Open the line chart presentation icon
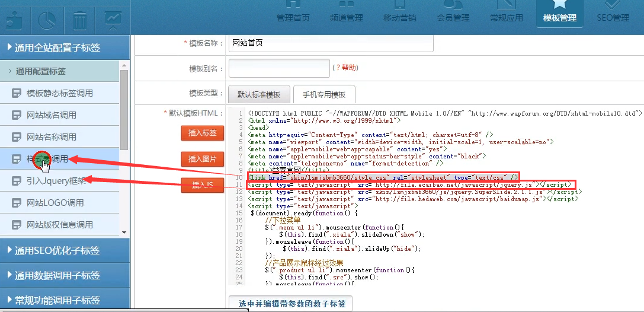Screen dimensions: 644x312 tap(113, 21)
